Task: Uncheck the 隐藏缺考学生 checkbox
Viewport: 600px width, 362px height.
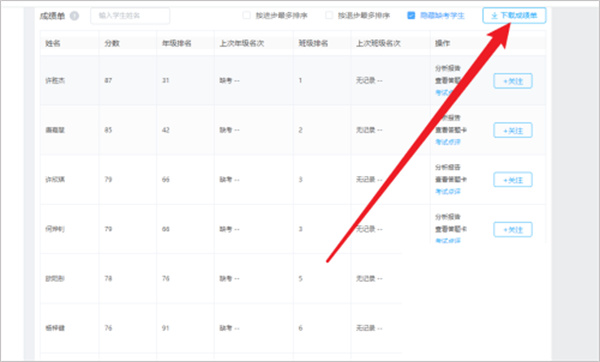Action: [411, 15]
